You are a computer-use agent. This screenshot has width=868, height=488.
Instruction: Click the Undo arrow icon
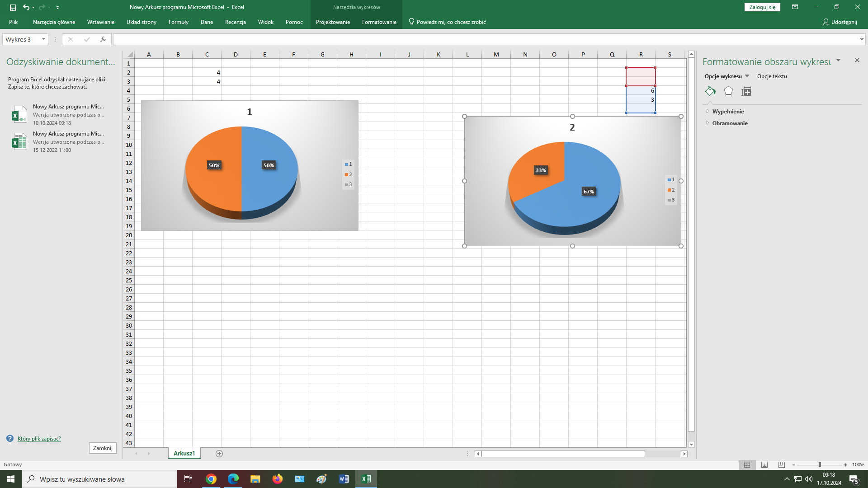coord(26,7)
